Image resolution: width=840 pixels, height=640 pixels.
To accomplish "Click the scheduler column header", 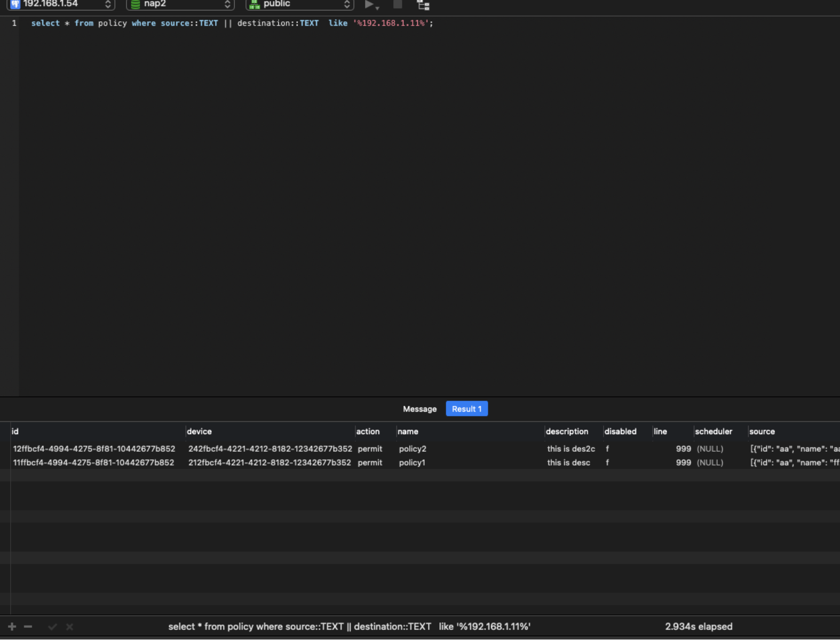I will (x=720, y=431).
